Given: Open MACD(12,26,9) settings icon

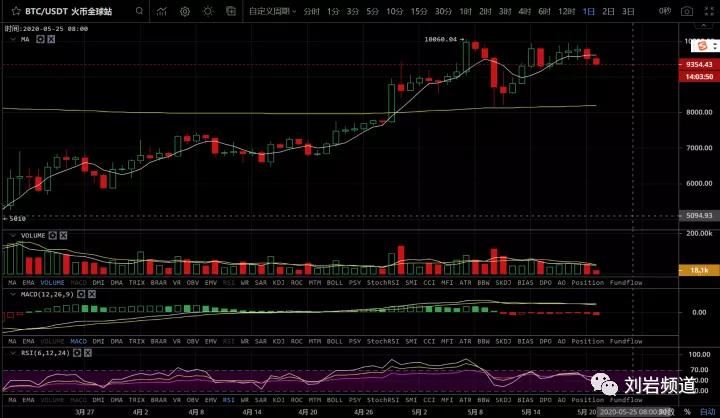Looking at the screenshot, I should point(81,294).
